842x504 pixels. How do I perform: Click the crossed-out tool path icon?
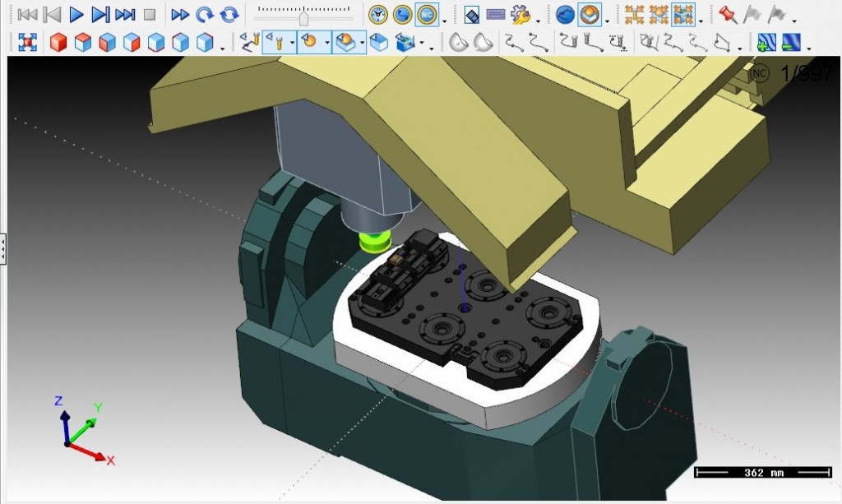[649, 43]
